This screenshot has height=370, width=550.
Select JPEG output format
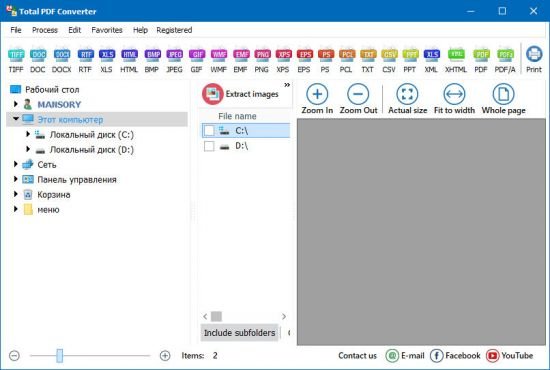point(174,60)
